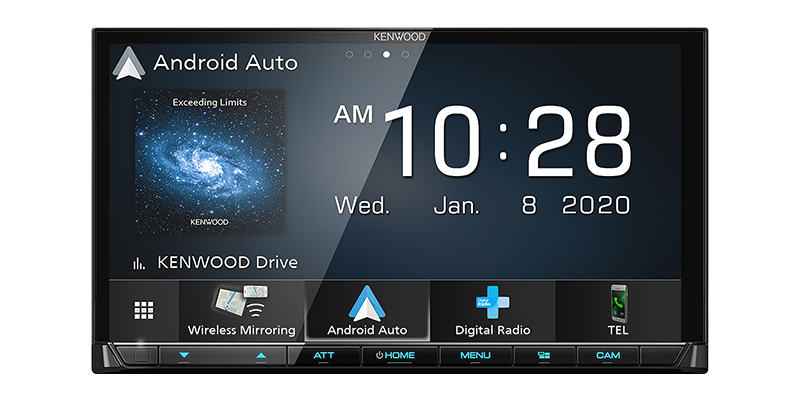Select the Android Auto shortcut tile
Image resolution: width=800 pixels, height=400 pixels.
pos(367,311)
